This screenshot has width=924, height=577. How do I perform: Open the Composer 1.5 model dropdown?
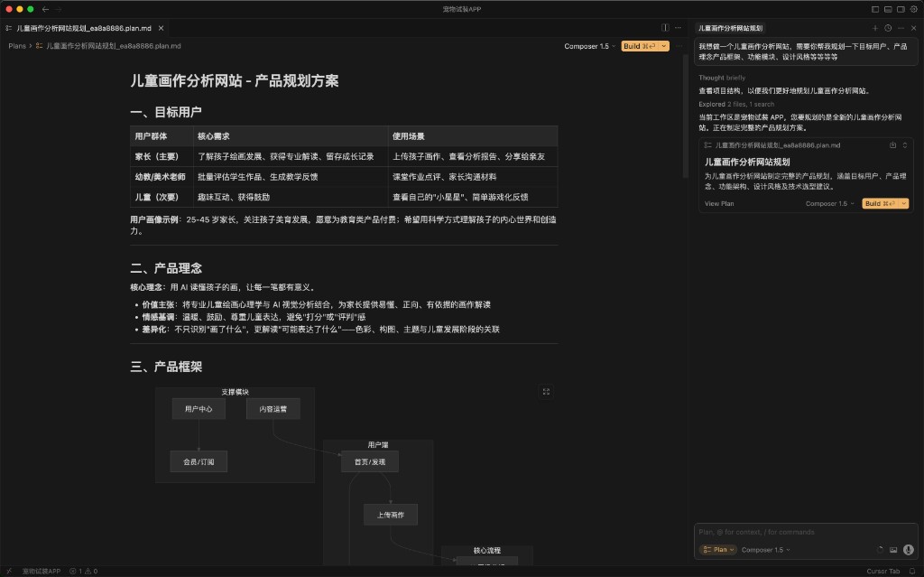pos(765,549)
